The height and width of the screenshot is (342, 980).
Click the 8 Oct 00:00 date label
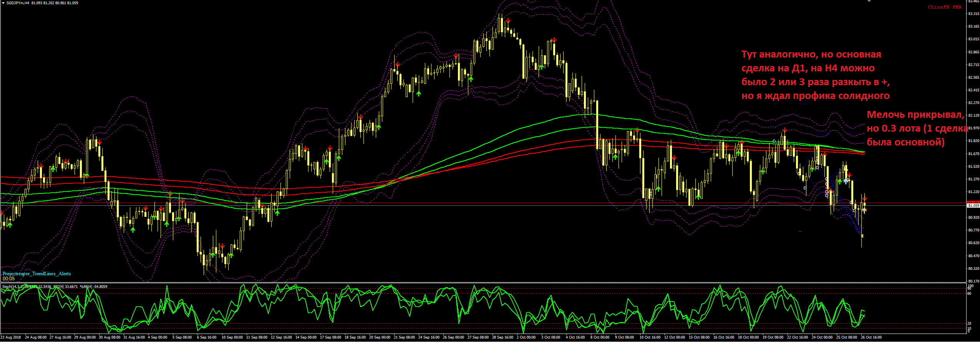click(x=600, y=337)
